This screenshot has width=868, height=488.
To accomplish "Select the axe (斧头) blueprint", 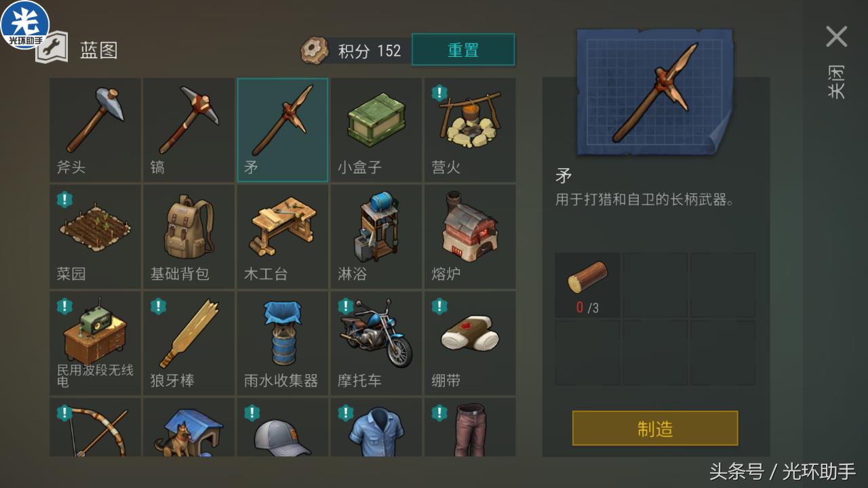I will click(95, 130).
